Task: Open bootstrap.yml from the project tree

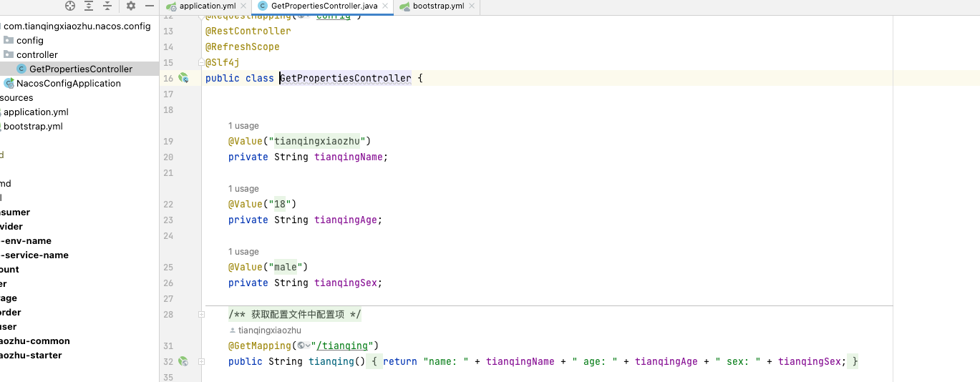Action: pyautogui.click(x=33, y=126)
